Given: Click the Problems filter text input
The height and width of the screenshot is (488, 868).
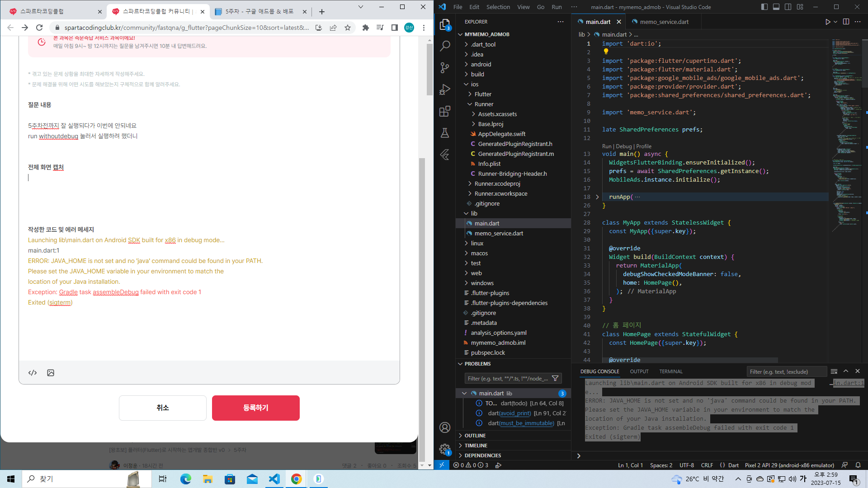Looking at the screenshot, I should [x=508, y=379].
